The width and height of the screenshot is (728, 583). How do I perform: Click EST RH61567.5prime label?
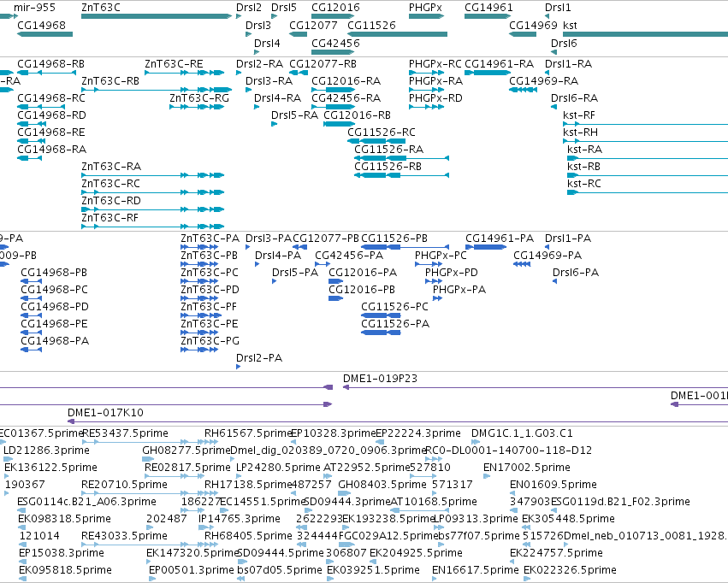248,433
